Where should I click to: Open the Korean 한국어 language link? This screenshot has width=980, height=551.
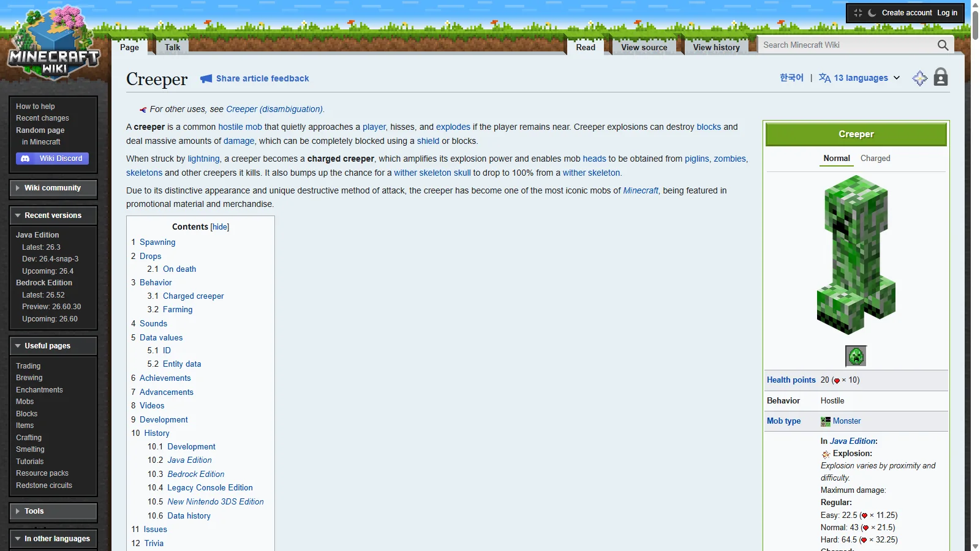click(791, 78)
